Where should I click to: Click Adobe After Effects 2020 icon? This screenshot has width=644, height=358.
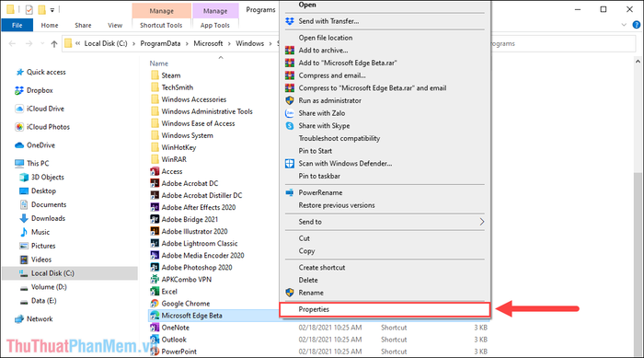click(155, 208)
